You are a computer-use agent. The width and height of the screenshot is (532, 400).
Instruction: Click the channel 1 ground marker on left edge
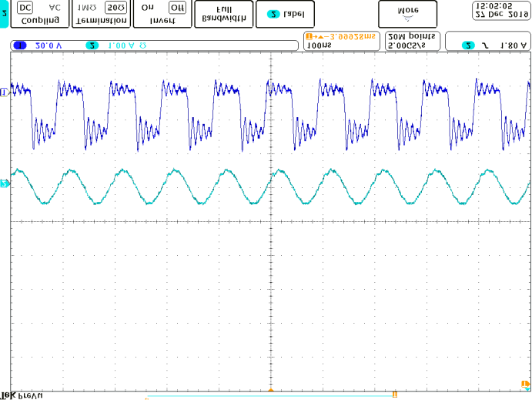(4, 92)
